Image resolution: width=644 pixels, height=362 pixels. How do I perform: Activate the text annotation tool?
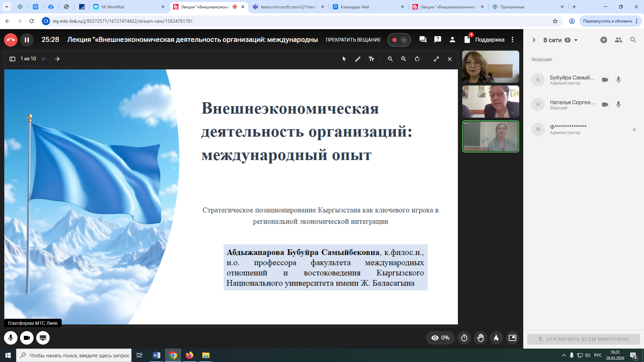pyautogui.click(x=371, y=59)
